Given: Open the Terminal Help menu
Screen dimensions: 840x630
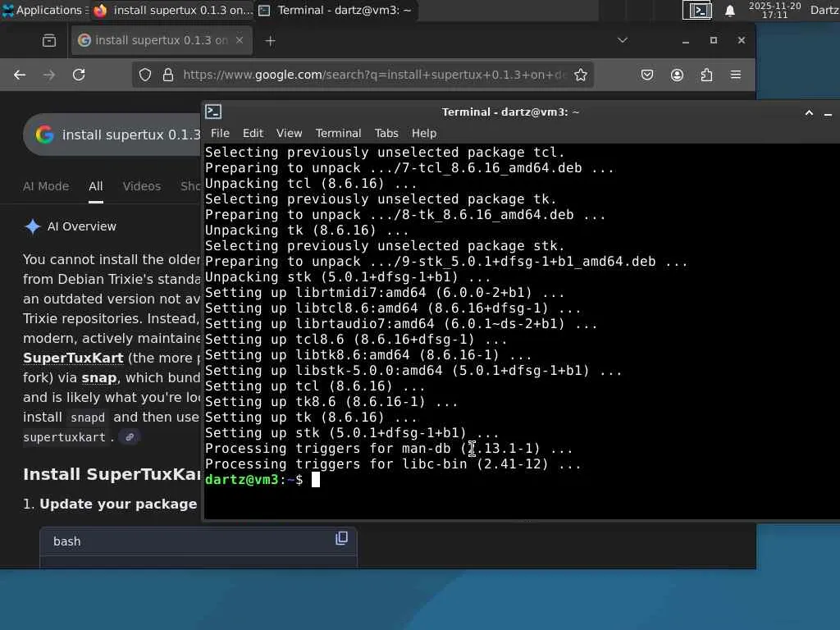Looking at the screenshot, I should coord(424,134).
